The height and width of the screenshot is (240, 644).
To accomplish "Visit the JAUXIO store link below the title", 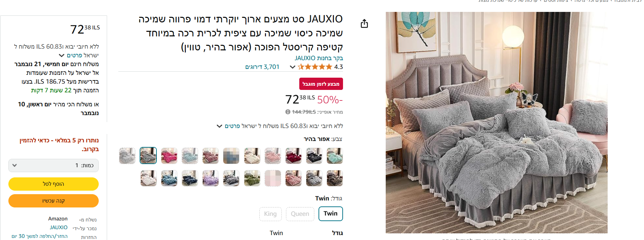I will click(x=319, y=58).
